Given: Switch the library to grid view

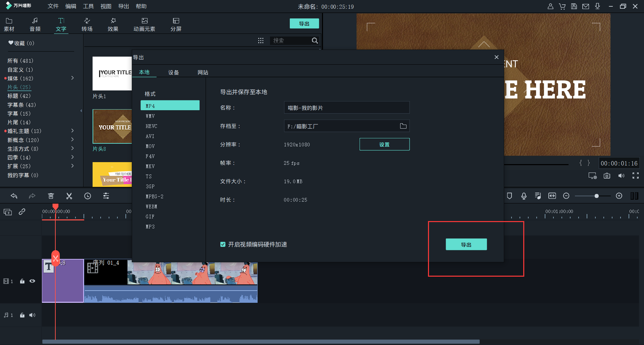Looking at the screenshot, I should (261, 41).
